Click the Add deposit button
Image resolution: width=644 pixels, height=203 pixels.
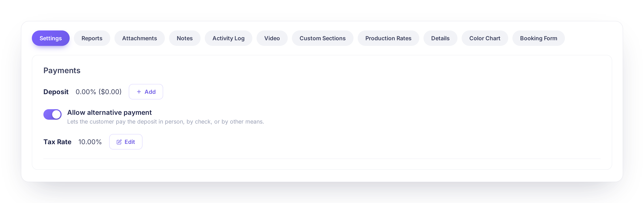pyautogui.click(x=146, y=92)
